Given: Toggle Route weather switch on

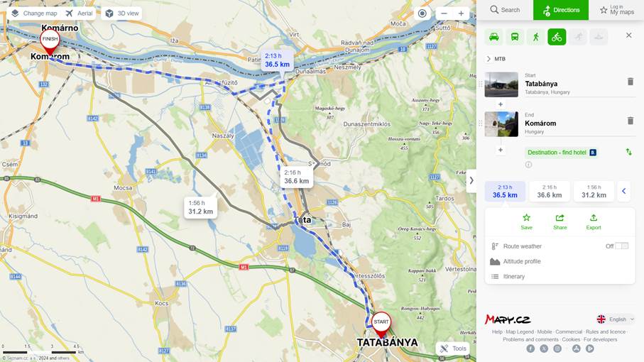Looking at the screenshot, I should coord(621,246).
